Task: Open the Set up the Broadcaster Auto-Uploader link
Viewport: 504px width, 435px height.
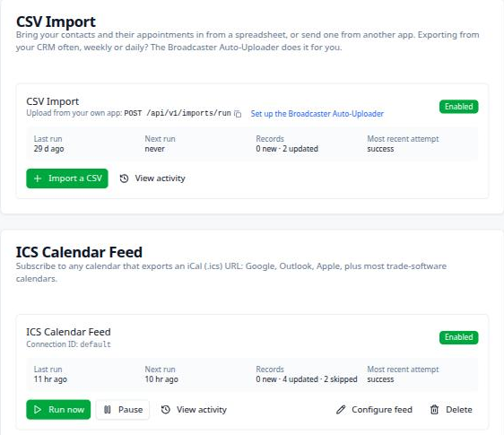Action: (317, 114)
